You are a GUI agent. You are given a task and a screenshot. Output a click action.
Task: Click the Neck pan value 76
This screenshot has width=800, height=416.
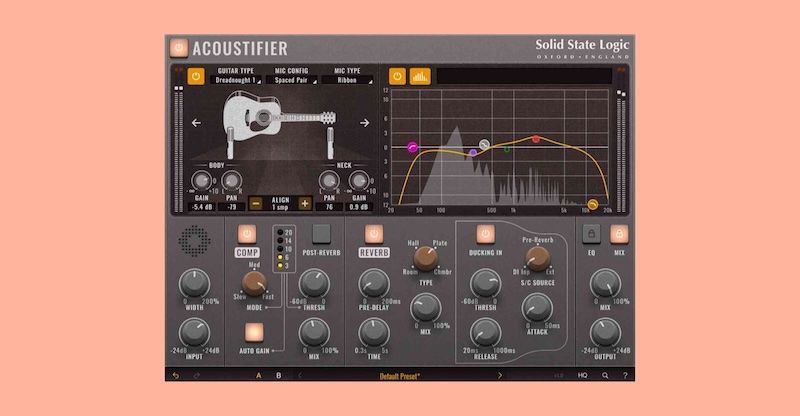pyautogui.click(x=329, y=207)
